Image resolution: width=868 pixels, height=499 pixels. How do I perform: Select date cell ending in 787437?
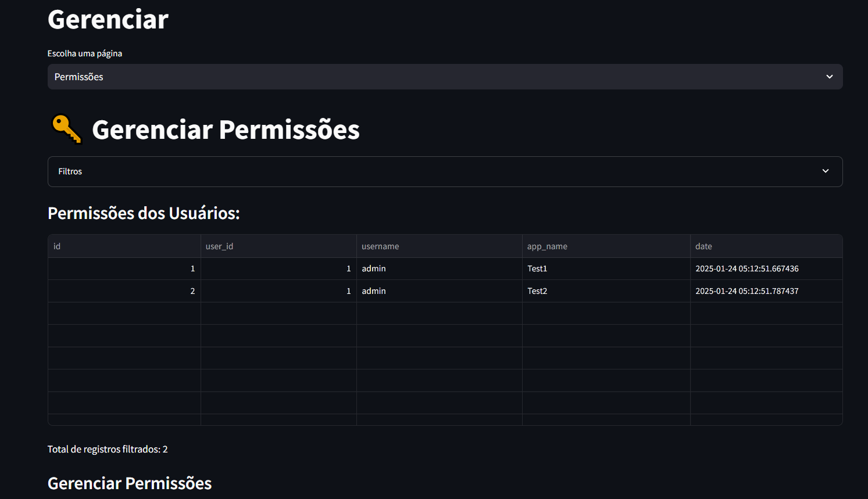(x=747, y=291)
